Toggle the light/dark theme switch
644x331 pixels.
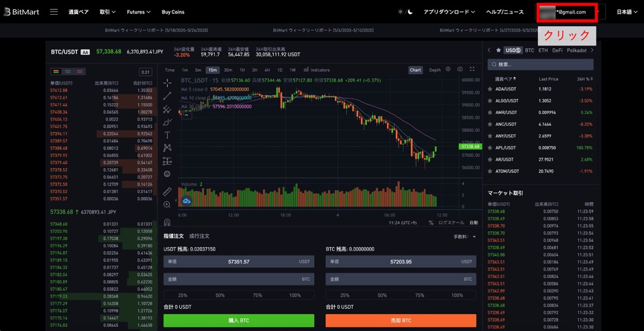click(405, 12)
